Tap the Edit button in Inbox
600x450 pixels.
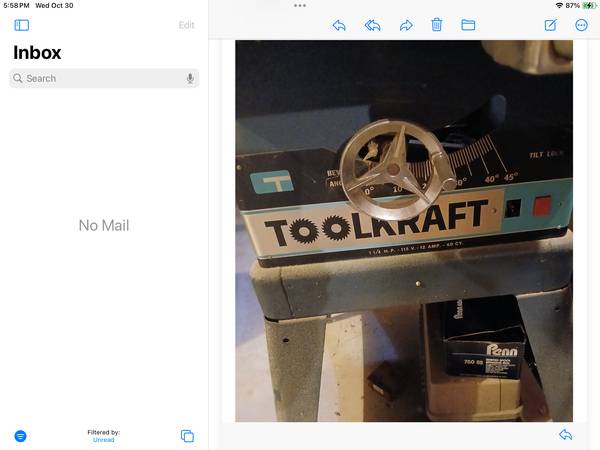[186, 25]
